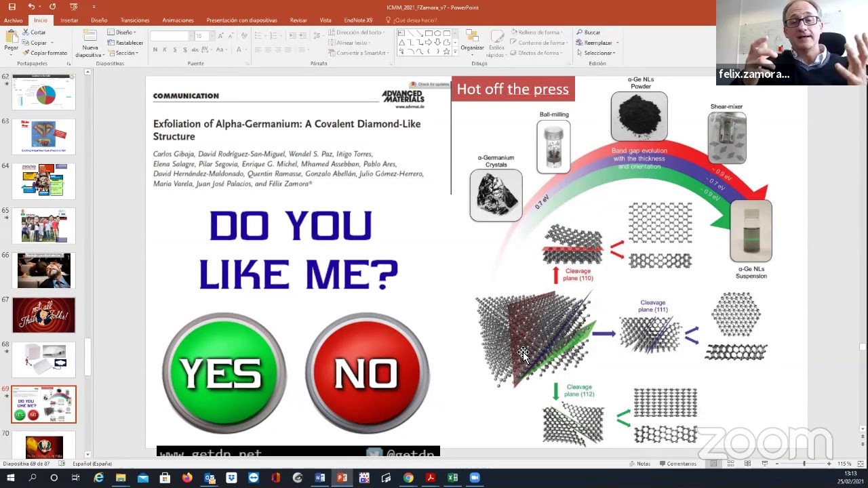
Task: Toggle bold N formatting
Action: pyautogui.click(x=155, y=49)
